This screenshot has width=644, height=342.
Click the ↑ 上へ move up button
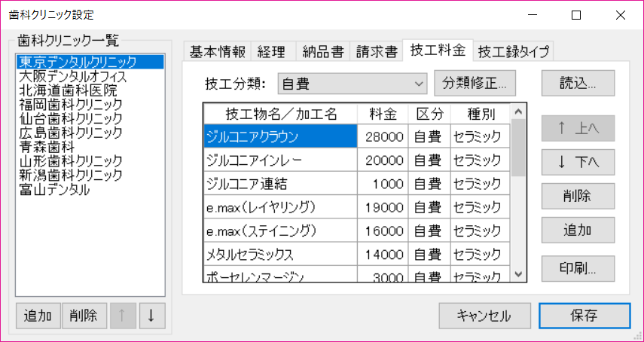coord(578,129)
